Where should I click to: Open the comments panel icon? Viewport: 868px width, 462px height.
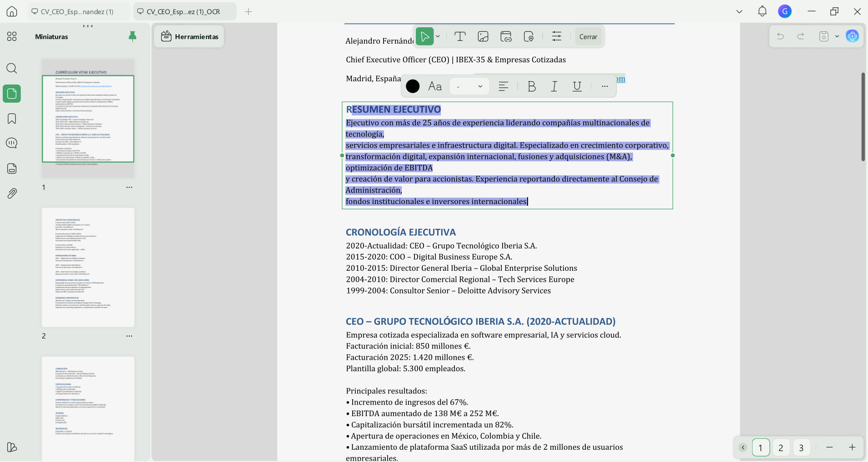click(x=12, y=143)
